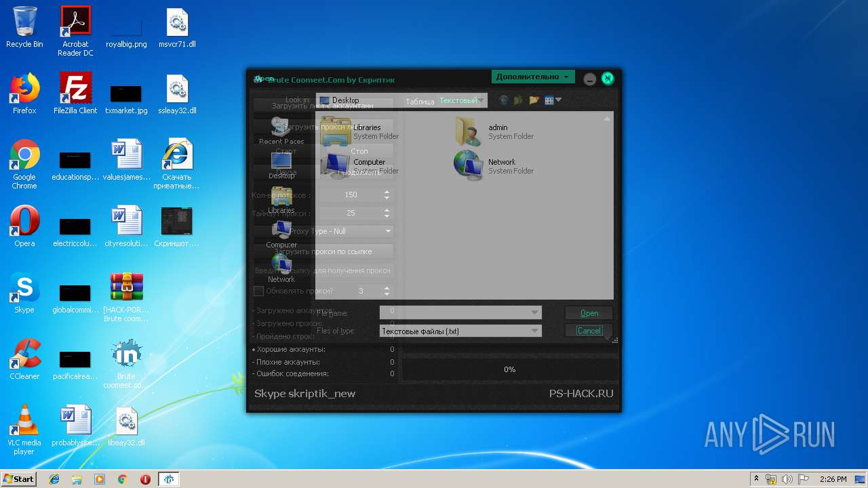Expand the view menu arrow

[x=559, y=100]
